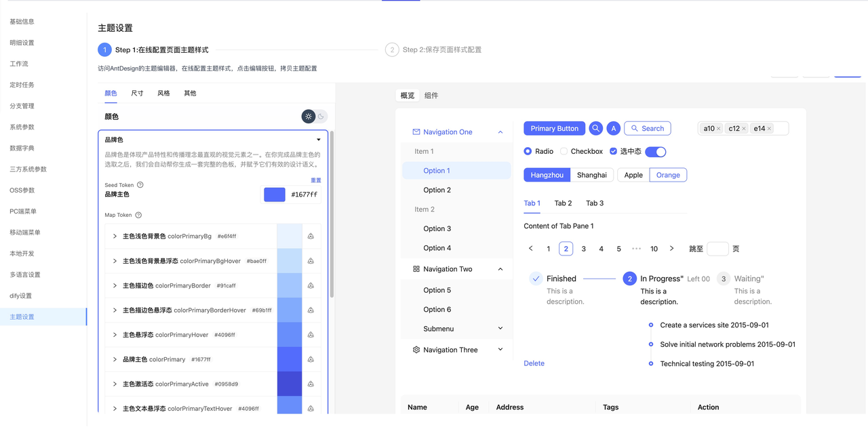868x427 pixels.
Task: Click help icon beside Seed Token
Action: click(x=140, y=185)
